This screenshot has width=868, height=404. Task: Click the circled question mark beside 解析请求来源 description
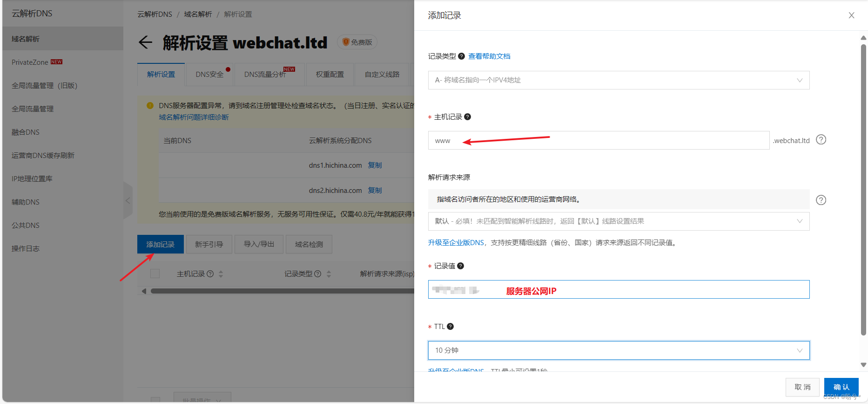point(821,200)
